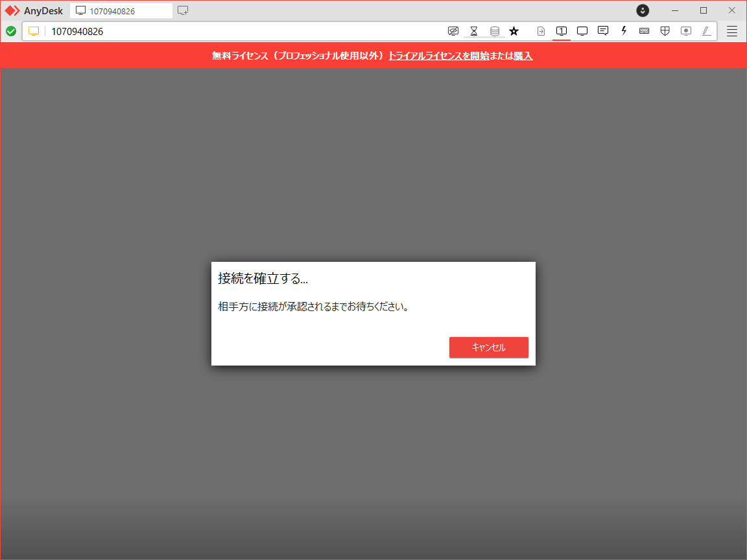The width and height of the screenshot is (747, 560).
Task: Click the hourglass session icon
Action: (x=474, y=30)
